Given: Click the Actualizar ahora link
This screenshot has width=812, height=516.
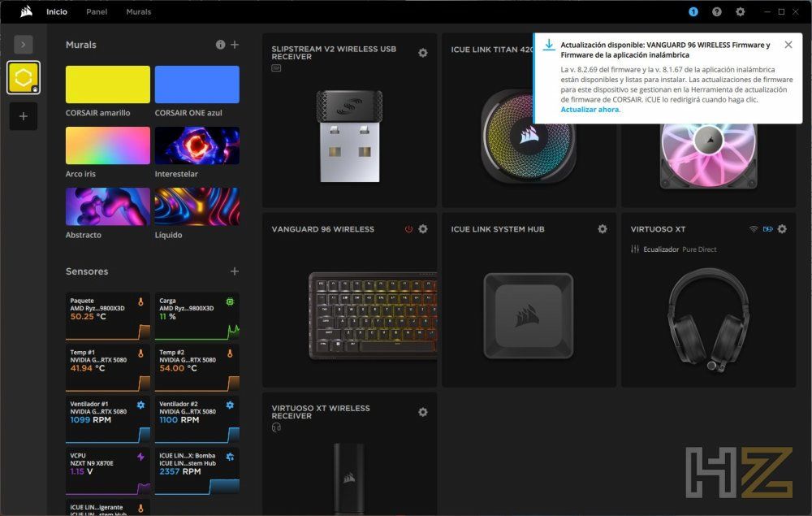Looking at the screenshot, I should tap(590, 110).
